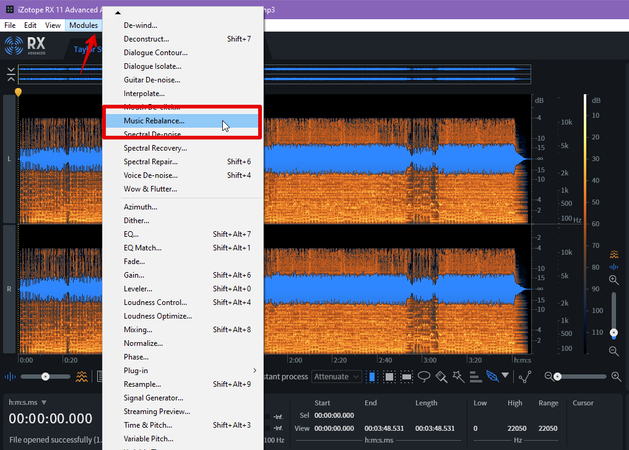Open Variable Pitch module

[183, 439]
